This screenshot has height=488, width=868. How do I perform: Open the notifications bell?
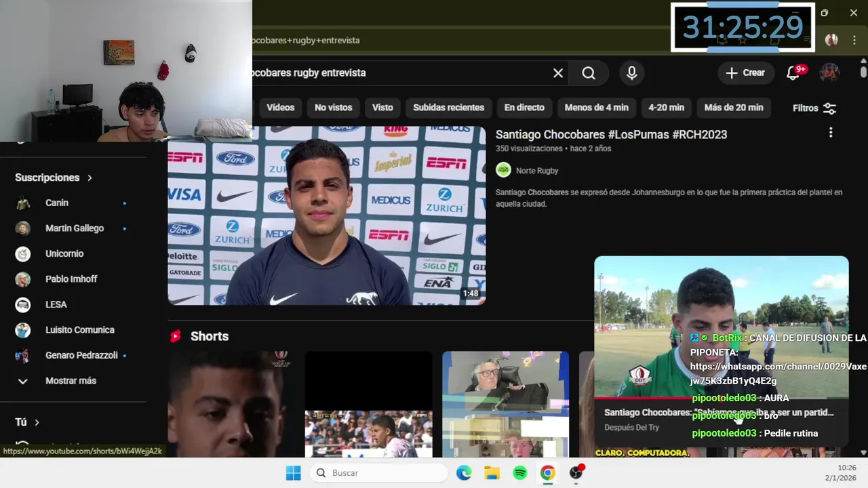pos(793,73)
